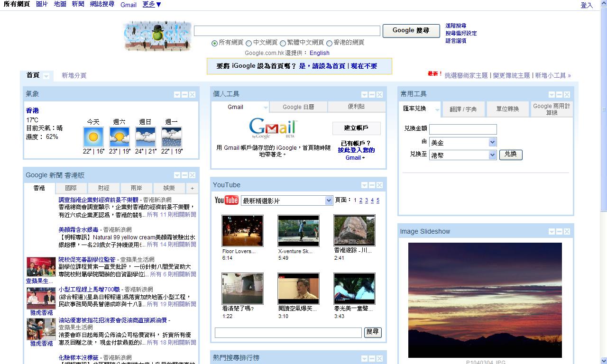
Task: Open the 常用工具 widget menu arrow
Action: click(552, 95)
